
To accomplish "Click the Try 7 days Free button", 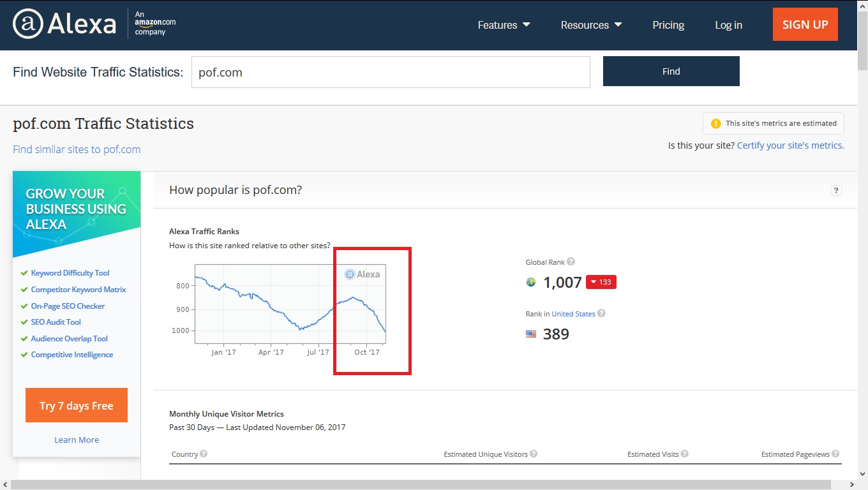I will tap(77, 405).
